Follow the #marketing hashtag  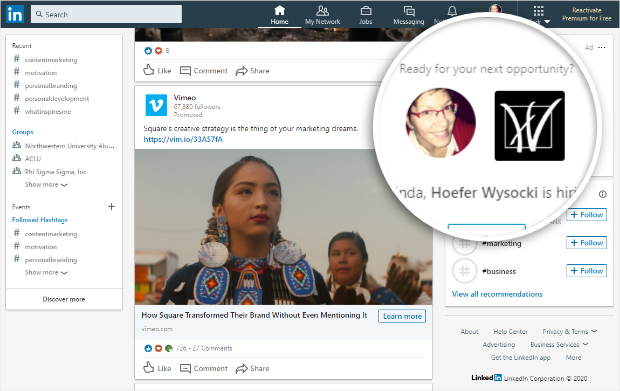586,242
